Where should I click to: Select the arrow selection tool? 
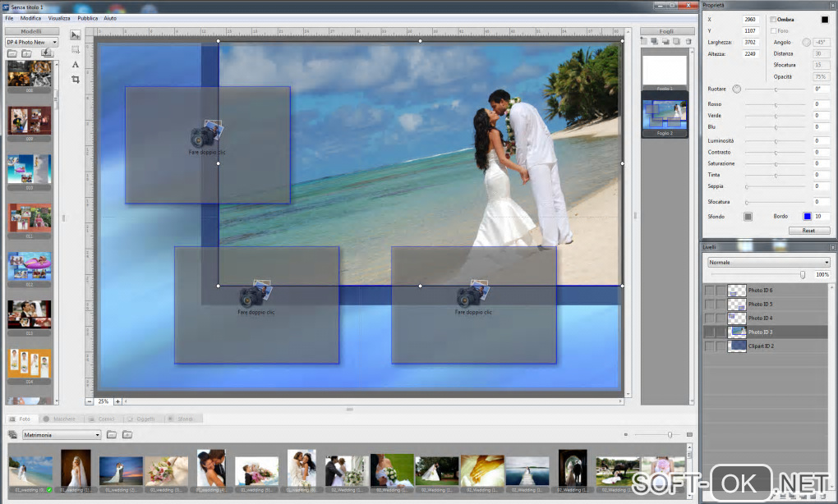tap(76, 35)
